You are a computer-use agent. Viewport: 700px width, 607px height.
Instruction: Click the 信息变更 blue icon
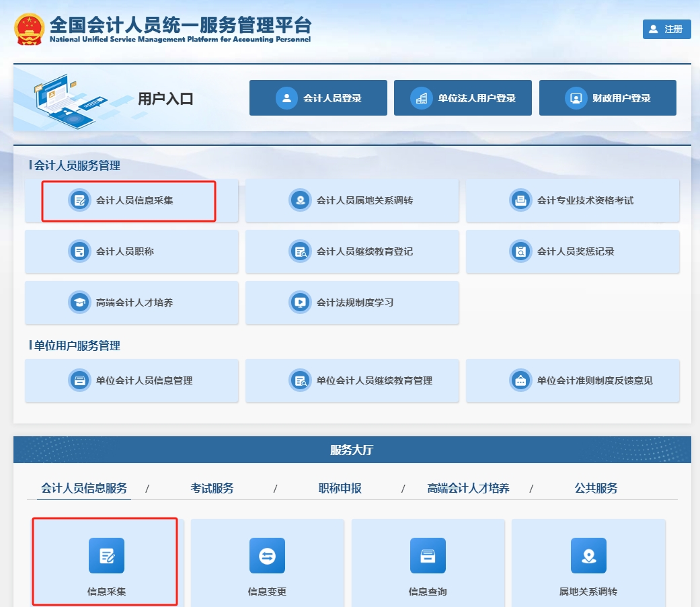267,555
